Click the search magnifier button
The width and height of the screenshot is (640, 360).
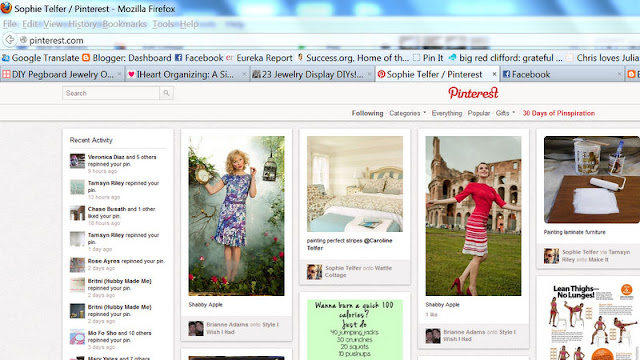(x=166, y=93)
